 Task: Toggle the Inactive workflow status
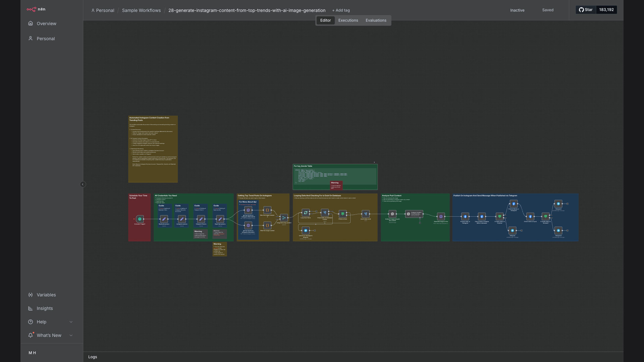(517, 10)
